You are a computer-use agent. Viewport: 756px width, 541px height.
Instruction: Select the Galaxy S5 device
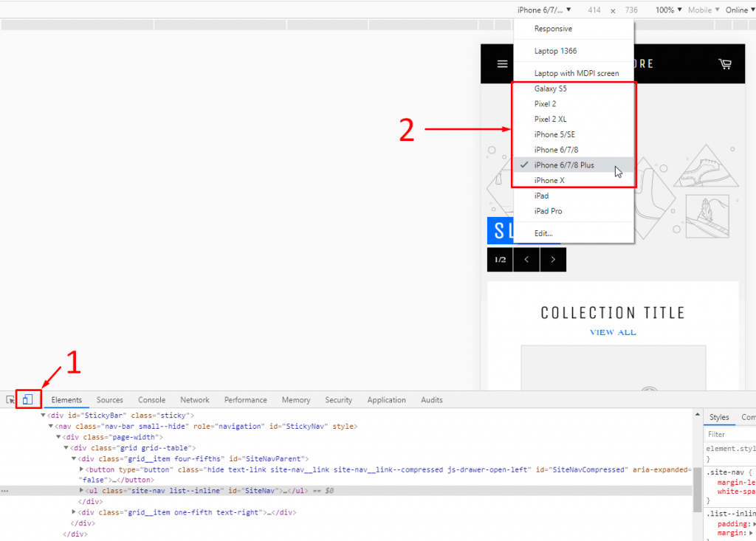[x=554, y=88]
